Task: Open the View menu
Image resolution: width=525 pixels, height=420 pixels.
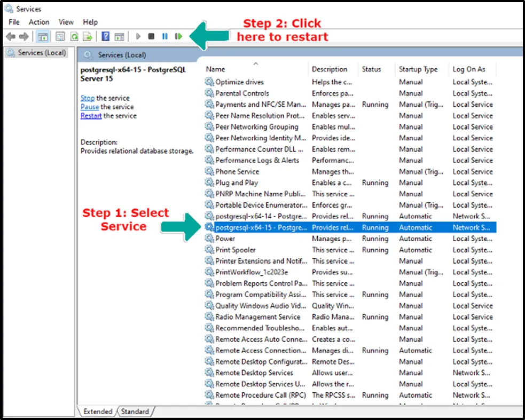Action: tap(66, 22)
